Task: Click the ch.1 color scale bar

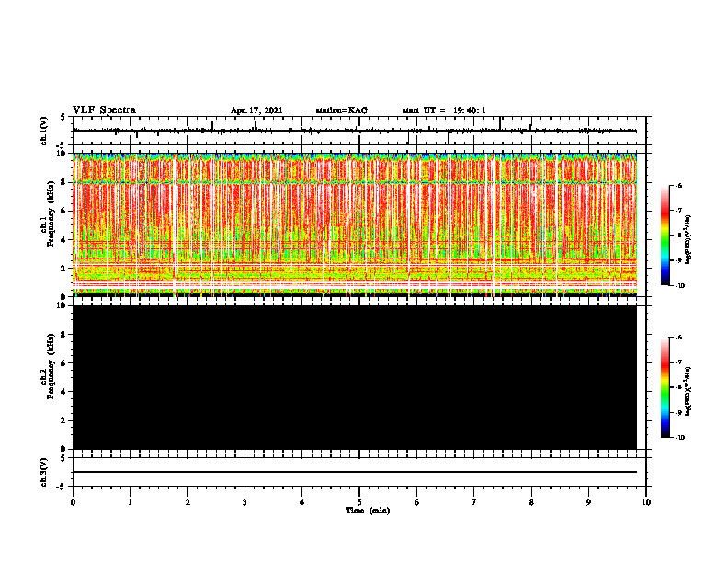Action: coord(665,236)
